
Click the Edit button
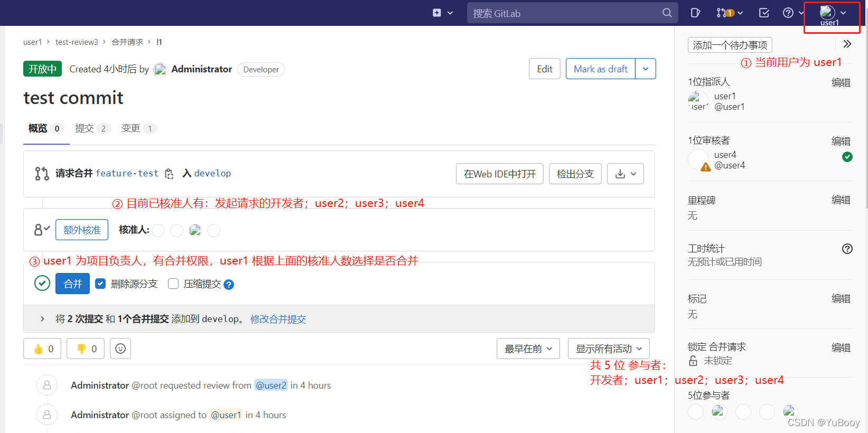545,69
